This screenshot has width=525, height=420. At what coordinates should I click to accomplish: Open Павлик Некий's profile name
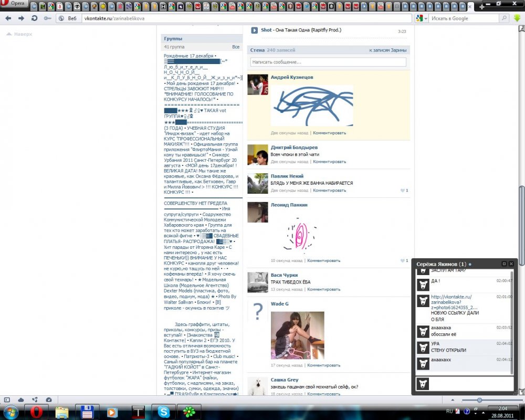(x=287, y=176)
